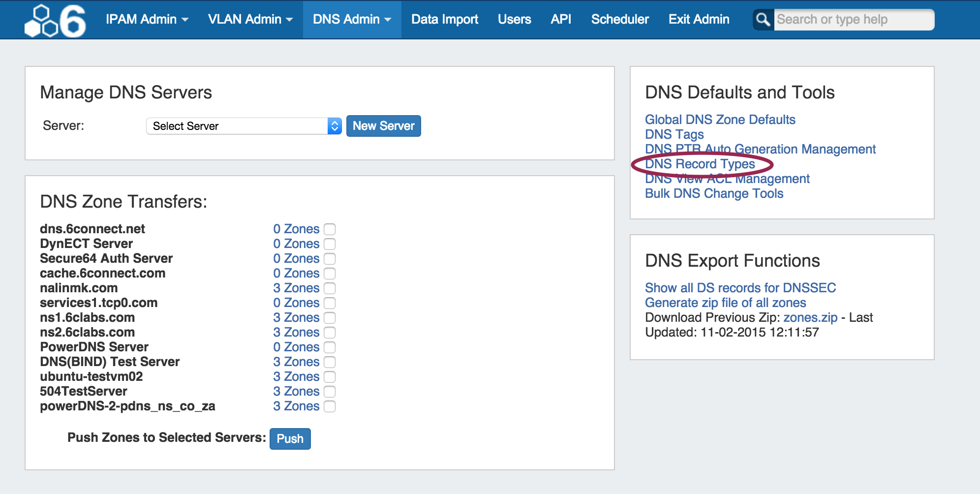Open Global DNS Zone Defaults link

tap(720, 120)
